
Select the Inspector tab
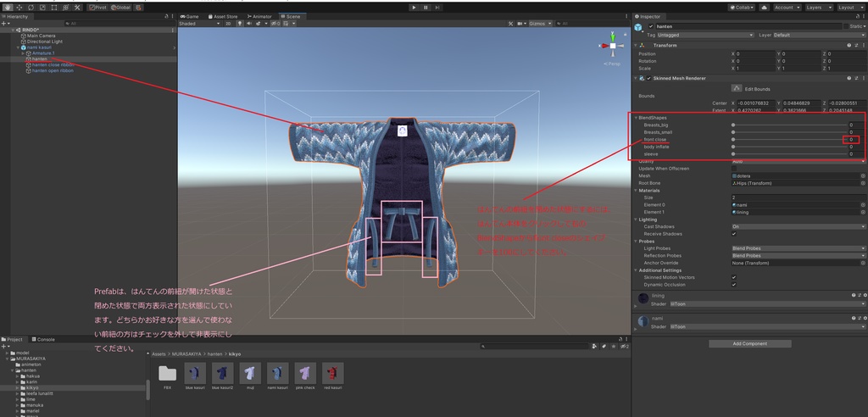(648, 17)
